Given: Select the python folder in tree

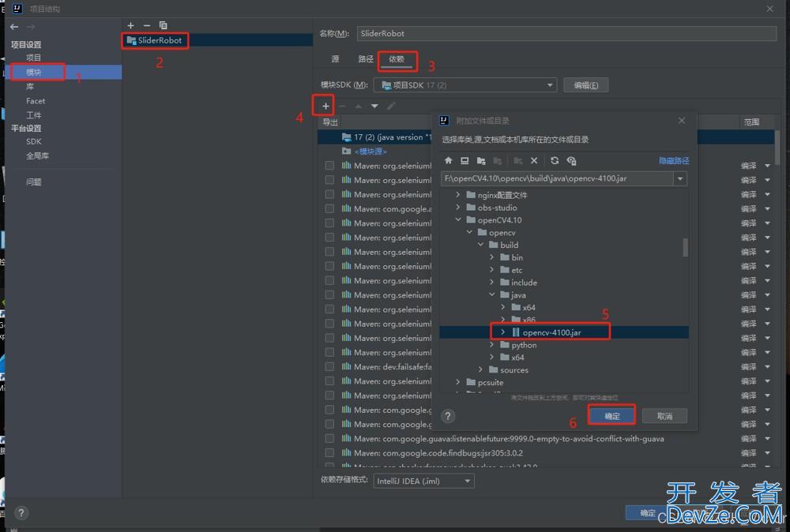Looking at the screenshot, I should pyautogui.click(x=524, y=345).
